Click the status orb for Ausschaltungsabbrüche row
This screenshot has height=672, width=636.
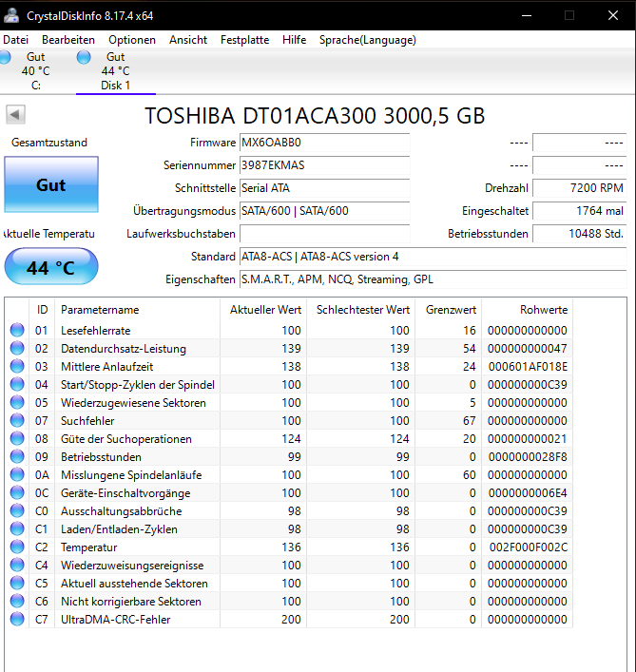[x=17, y=510]
